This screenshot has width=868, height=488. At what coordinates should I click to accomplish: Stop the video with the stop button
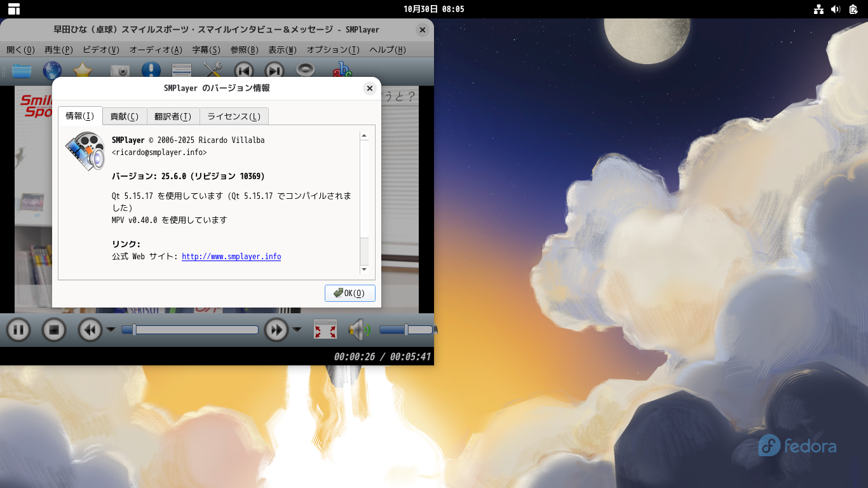[x=54, y=330]
